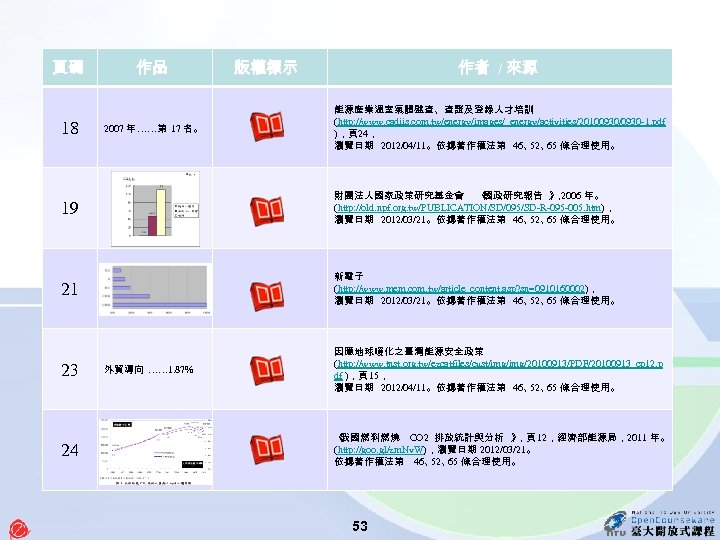This screenshot has height=540, width=720.
Task: Click page number cell 21
Action: click(x=70, y=289)
